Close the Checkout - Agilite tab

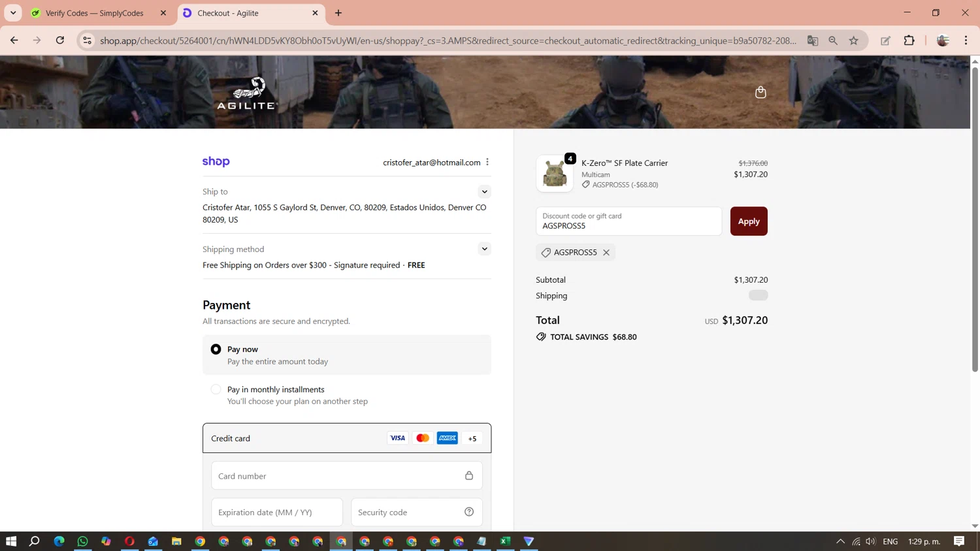point(315,13)
